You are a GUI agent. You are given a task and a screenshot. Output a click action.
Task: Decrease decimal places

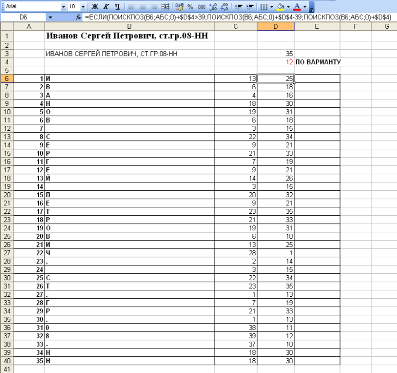(224, 7)
